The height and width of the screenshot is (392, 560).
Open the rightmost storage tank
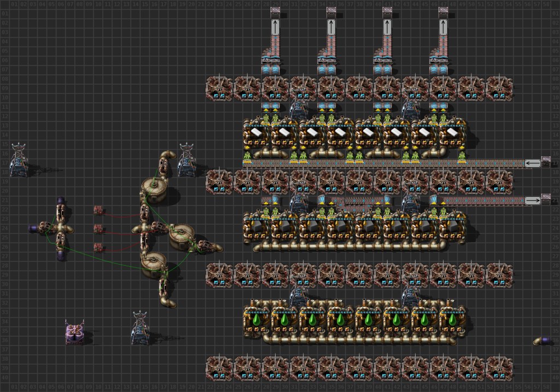pos(182,237)
